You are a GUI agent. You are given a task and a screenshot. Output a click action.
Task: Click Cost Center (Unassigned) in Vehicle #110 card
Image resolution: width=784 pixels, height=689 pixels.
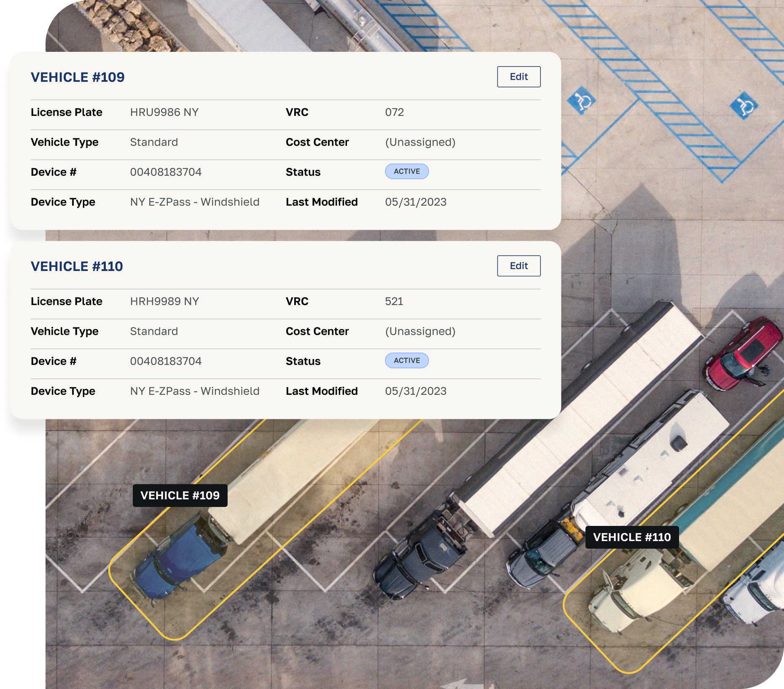point(420,332)
